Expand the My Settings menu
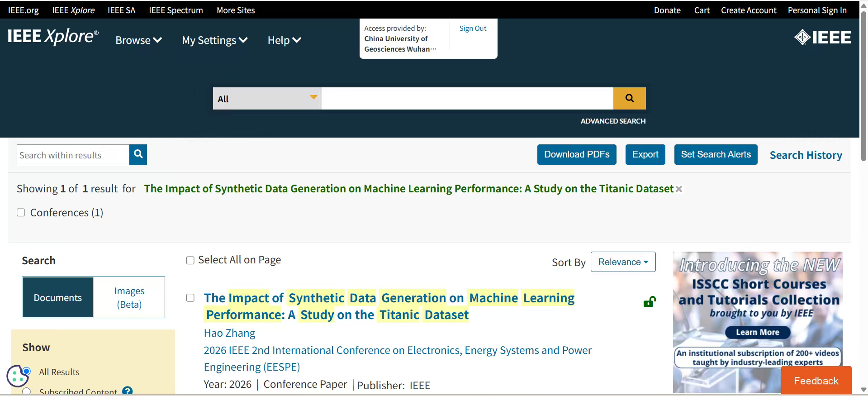The image size is (868, 396). pos(215,40)
